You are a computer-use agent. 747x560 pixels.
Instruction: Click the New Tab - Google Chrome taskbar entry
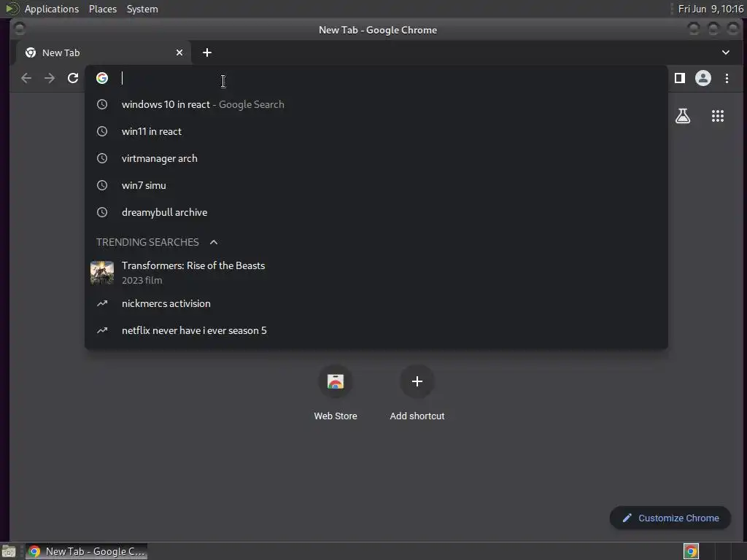86,551
